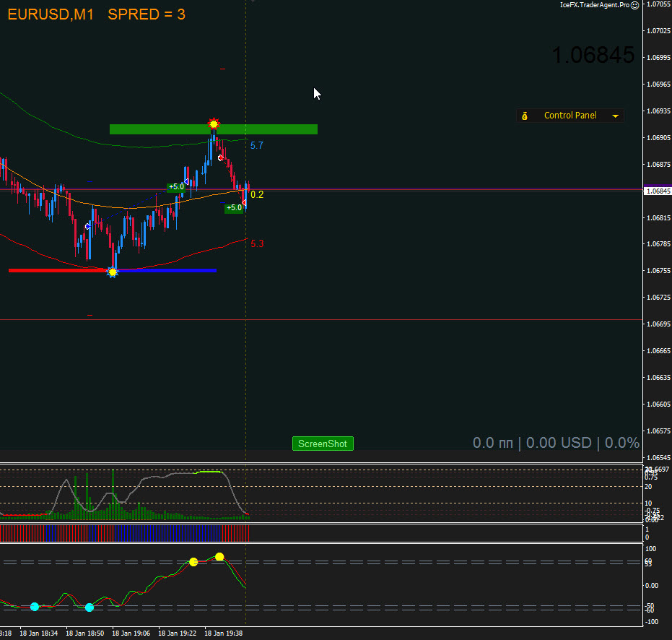Viewport: 672px width, 640px height.
Task: Click the highlighted 1.06845 price axis tag
Action: (658, 191)
